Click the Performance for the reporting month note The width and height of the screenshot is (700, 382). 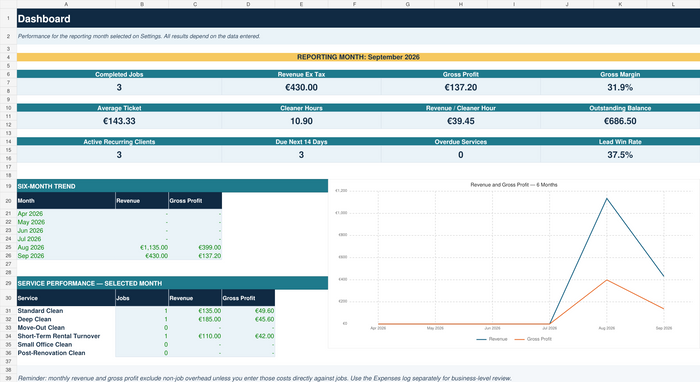click(139, 36)
